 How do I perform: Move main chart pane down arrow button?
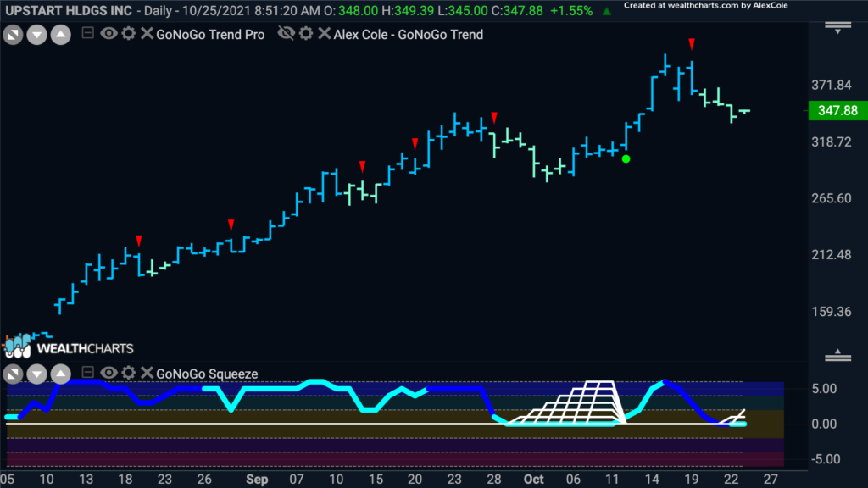tap(36, 35)
